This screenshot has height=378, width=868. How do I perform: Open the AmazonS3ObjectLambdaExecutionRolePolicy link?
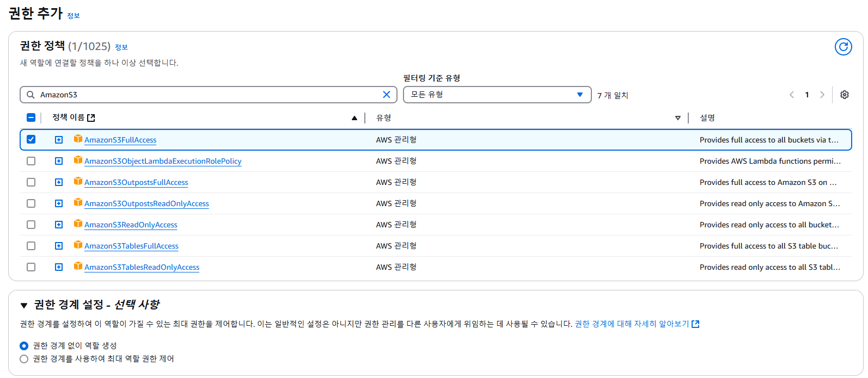(163, 161)
